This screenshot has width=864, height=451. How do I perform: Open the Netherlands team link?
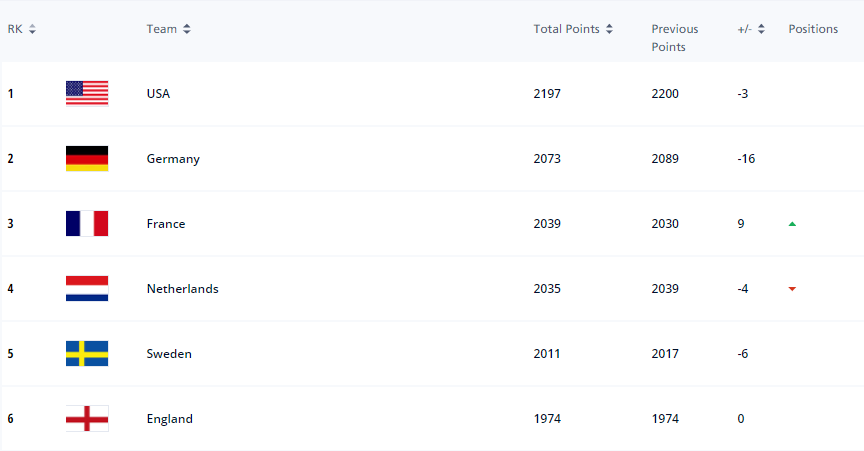pos(182,289)
